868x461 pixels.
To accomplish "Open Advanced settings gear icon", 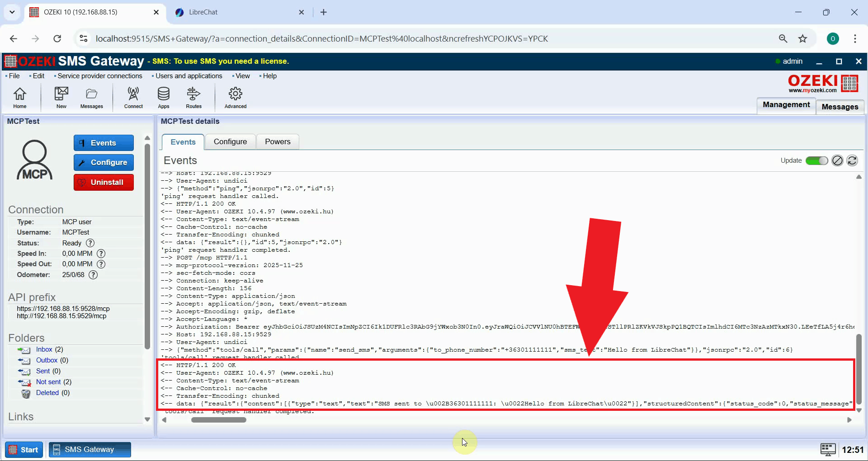I will coord(236,98).
